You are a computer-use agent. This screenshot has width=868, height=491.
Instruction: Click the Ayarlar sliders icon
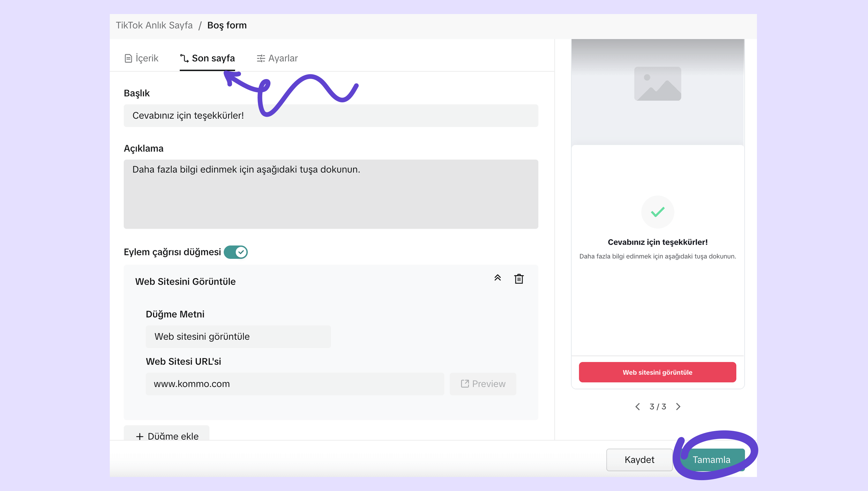click(x=261, y=59)
